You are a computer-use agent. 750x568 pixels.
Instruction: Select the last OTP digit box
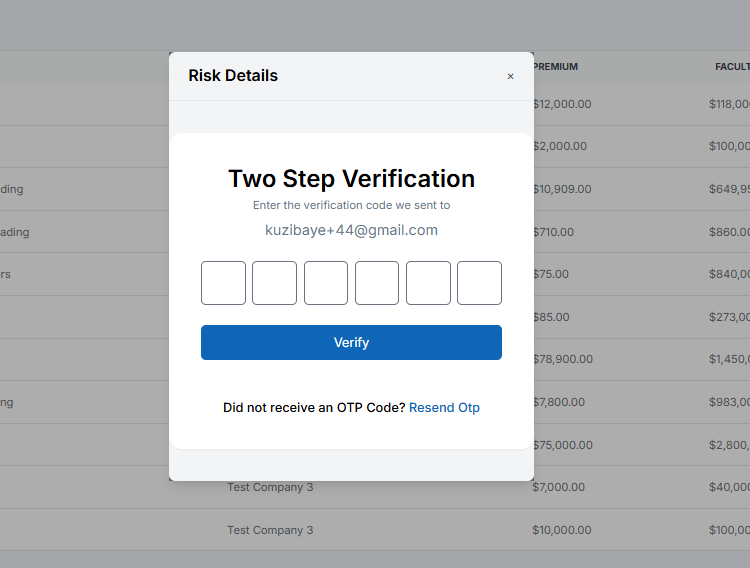click(479, 283)
